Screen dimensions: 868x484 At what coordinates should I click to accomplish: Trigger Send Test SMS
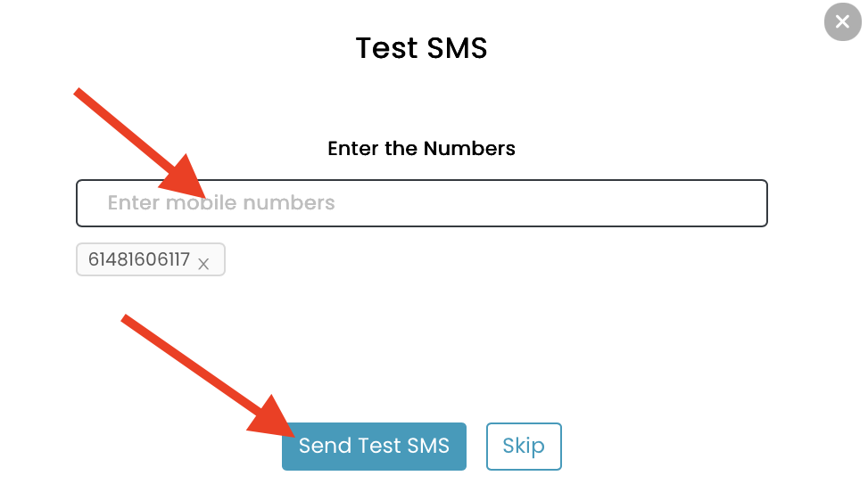[x=374, y=447]
